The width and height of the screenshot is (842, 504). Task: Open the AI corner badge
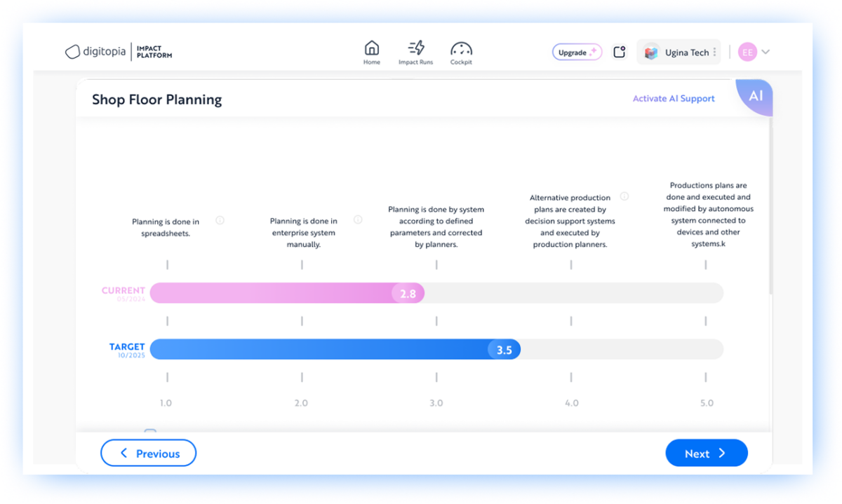756,97
